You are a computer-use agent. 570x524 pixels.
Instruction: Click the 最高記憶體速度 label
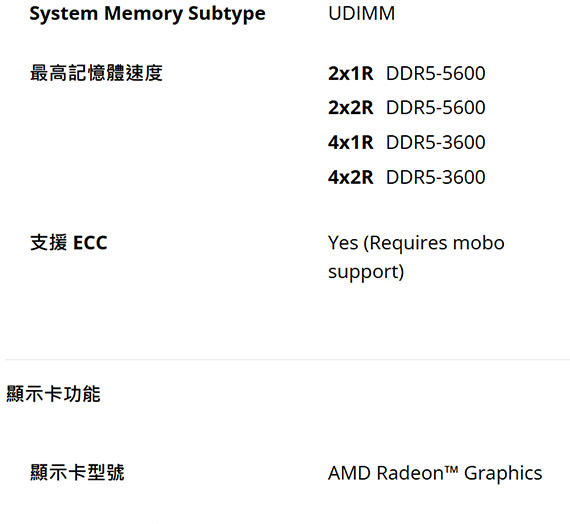tap(96, 73)
